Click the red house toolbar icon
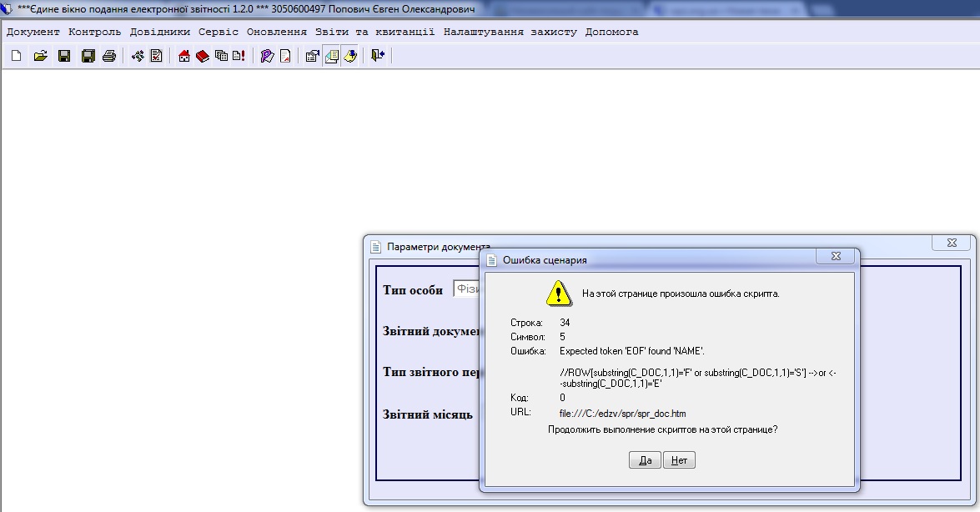This screenshot has height=512, width=980. point(184,56)
